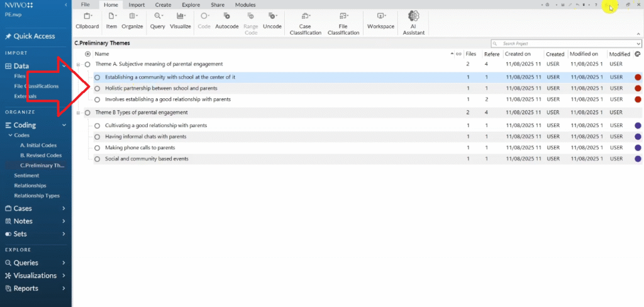Click the Autocode ribbon icon

(226, 20)
